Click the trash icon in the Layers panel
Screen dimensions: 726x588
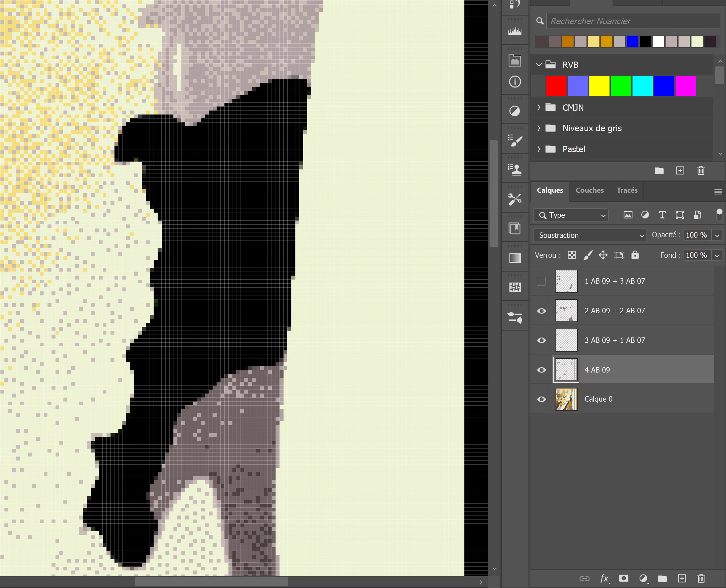701,579
